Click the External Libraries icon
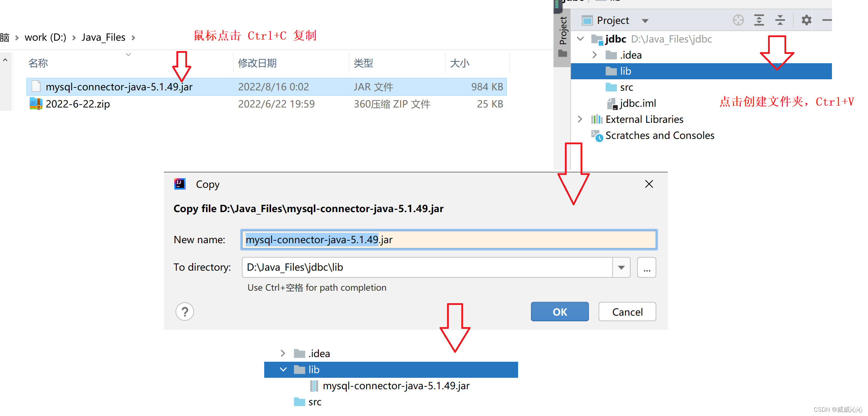 (x=597, y=119)
